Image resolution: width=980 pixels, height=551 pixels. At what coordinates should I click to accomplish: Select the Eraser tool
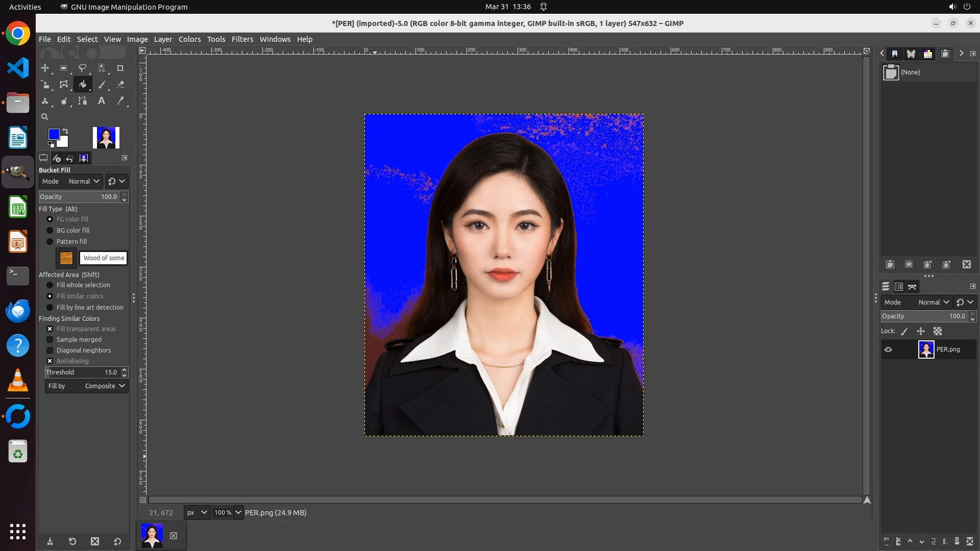(120, 85)
